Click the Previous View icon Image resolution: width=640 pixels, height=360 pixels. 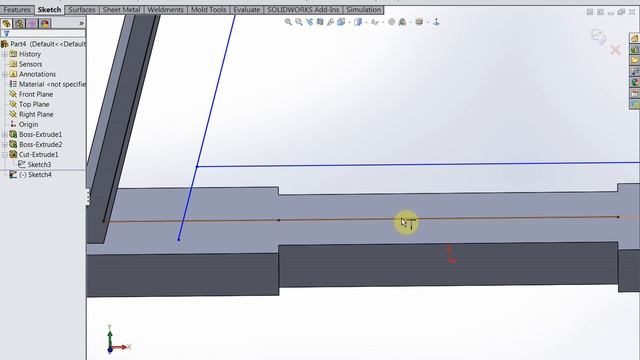309,22
